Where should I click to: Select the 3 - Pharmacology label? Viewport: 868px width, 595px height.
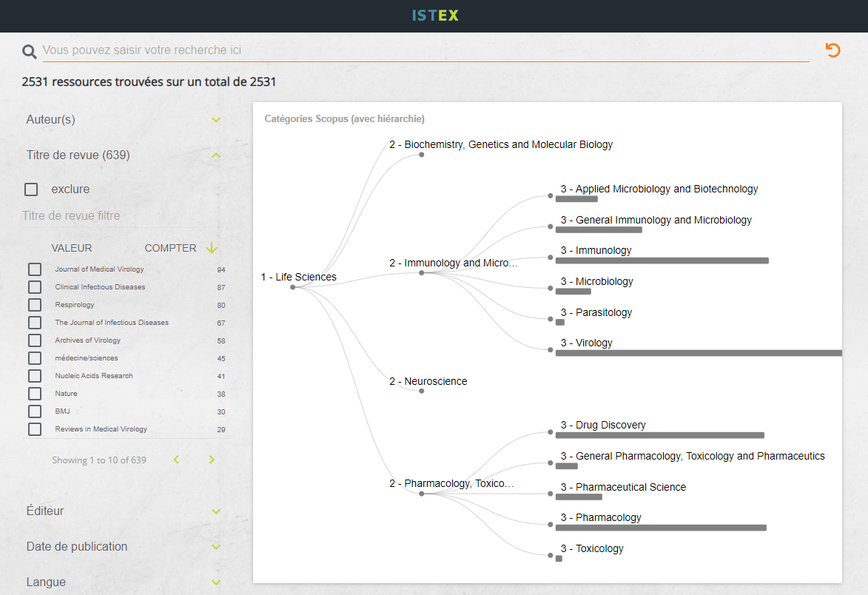coord(601,517)
